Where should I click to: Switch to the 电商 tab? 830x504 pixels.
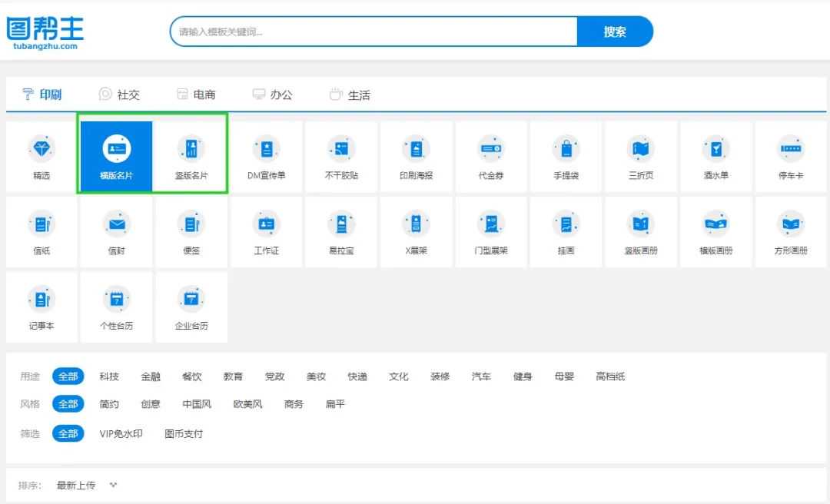click(197, 94)
